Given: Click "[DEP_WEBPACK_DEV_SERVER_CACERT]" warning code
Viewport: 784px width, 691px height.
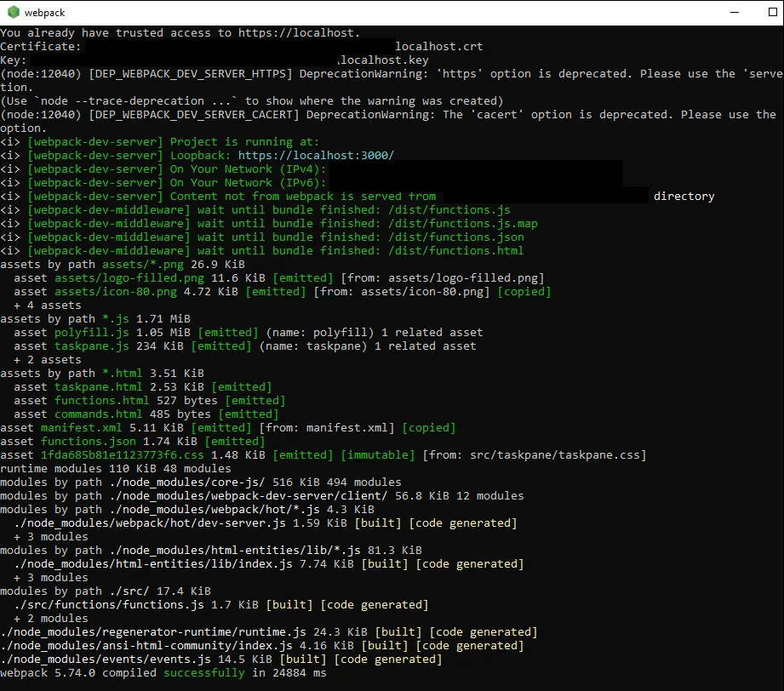Looking at the screenshot, I should [194, 115].
